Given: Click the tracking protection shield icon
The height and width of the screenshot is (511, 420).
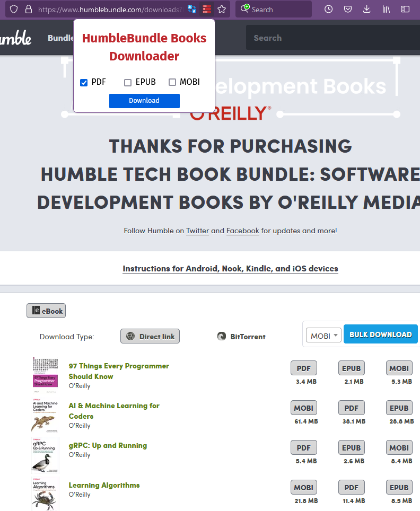Looking at the screenshot, I should 14,9.
